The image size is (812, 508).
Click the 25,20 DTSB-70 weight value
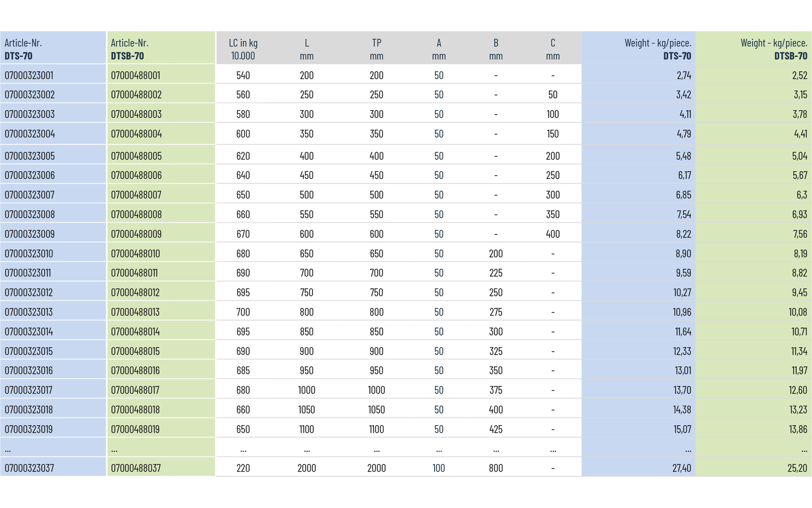coord(797,468)
